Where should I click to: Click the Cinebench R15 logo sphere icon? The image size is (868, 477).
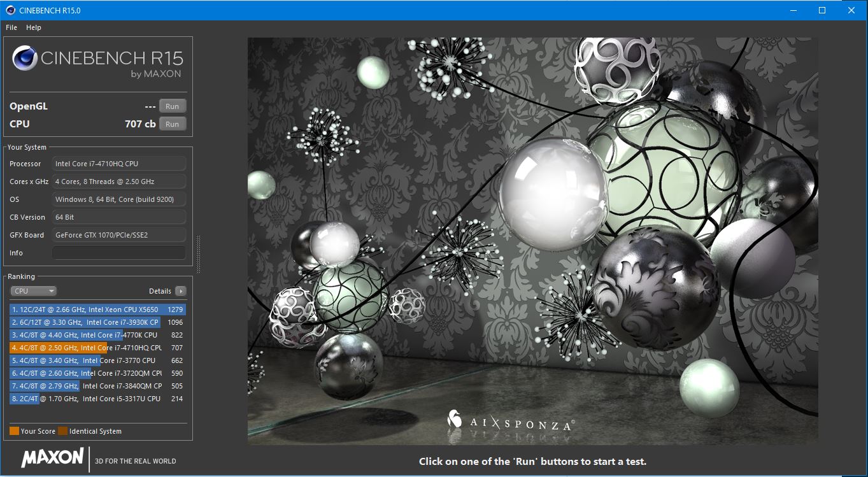click(25, 59)
